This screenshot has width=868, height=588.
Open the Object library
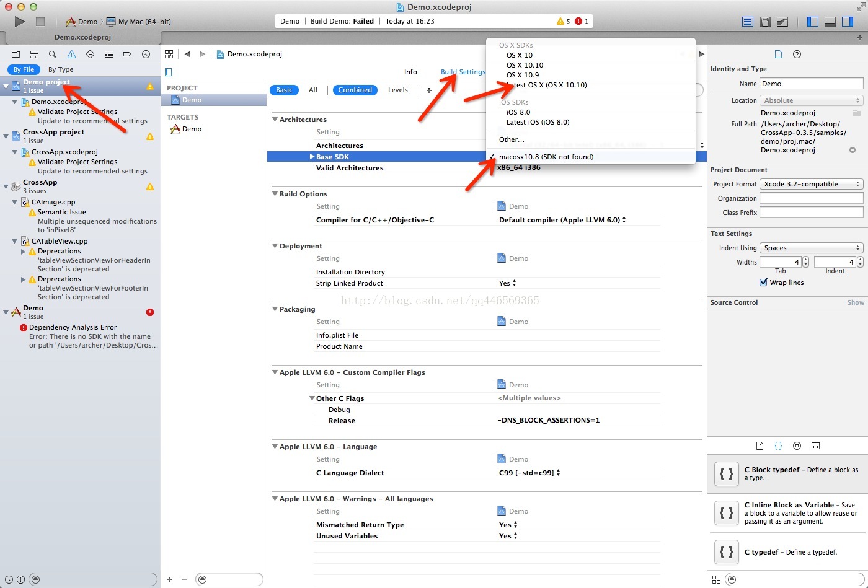[797, 445]
